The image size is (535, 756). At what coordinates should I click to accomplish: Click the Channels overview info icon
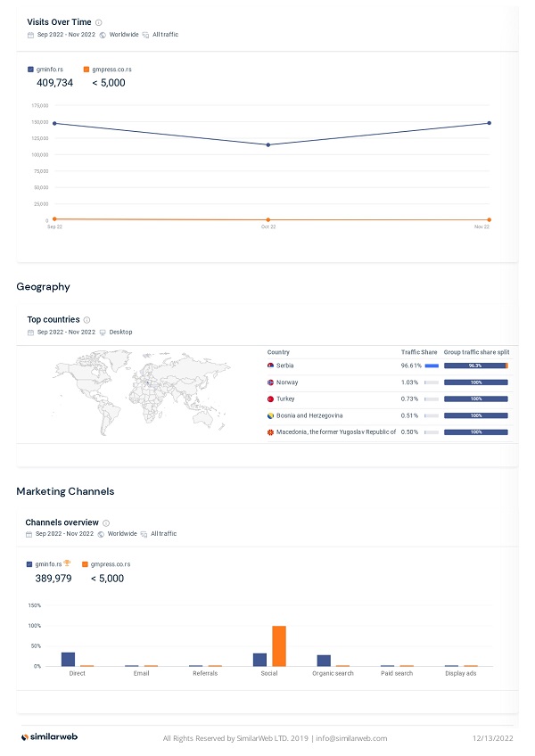[x=106, y=522]
